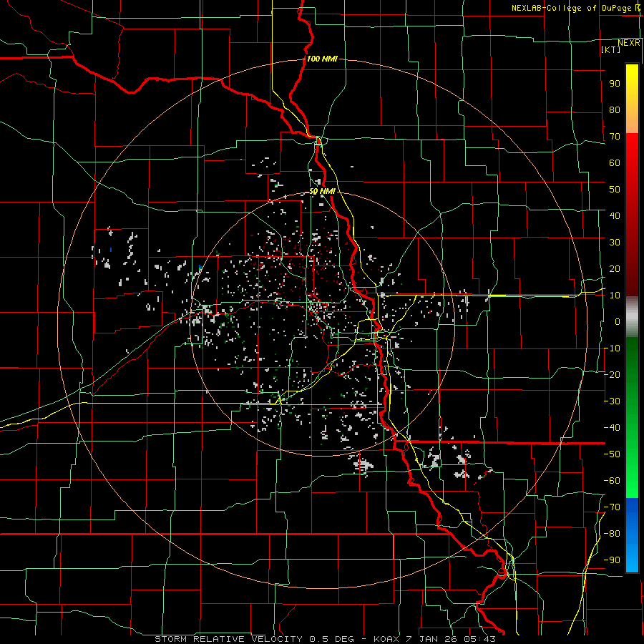Click the positive 90 scale value
The width and height of the screenshot is (644, 644).
tap(615, 84)
